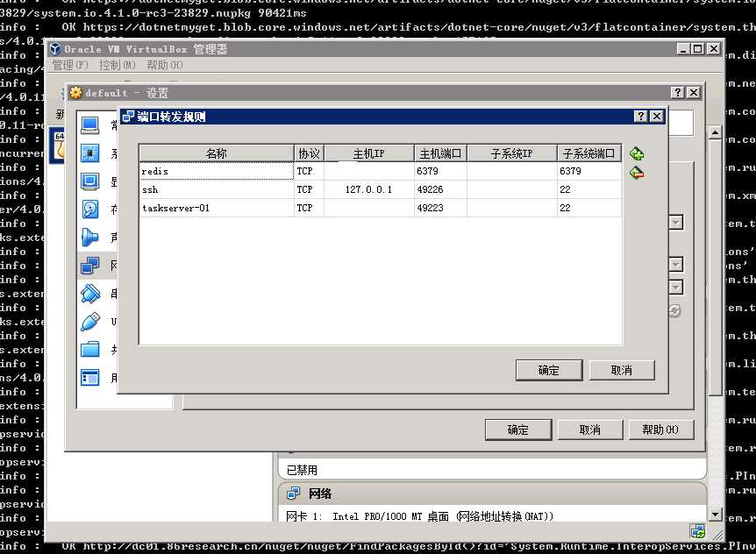Sort rules by 子系统IP column header
The image size is (756, 554).
coord(511,153)
